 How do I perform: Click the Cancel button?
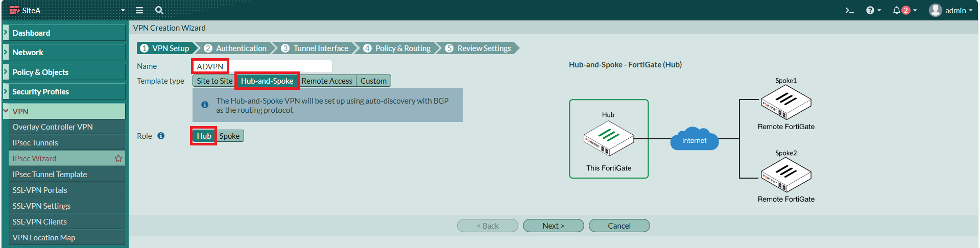pyautogui.click(x=619, y=226)
